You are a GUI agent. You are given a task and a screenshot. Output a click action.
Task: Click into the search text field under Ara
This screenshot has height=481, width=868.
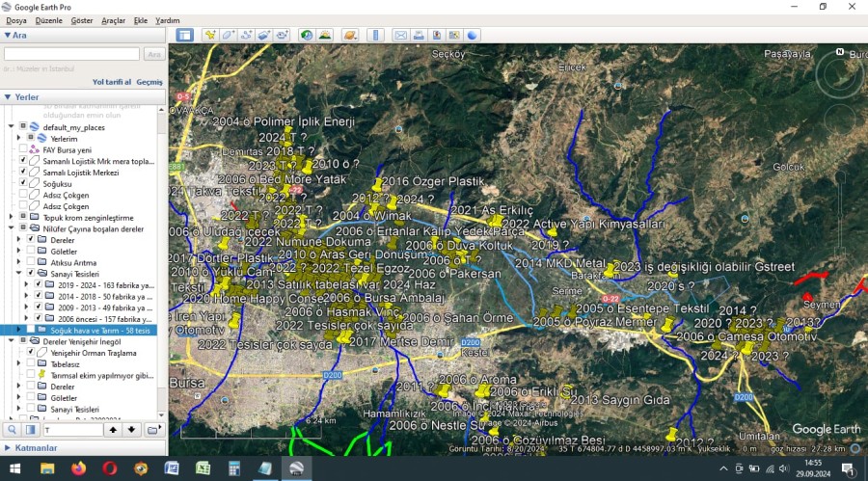71,54
